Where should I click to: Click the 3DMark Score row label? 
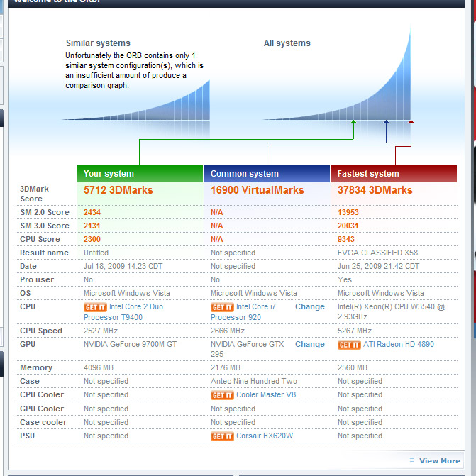coord(34,194)
